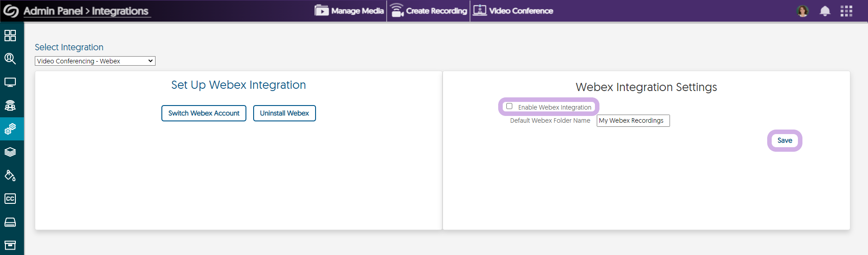The height and width of the screenshot is (255, 868).
Task: Click the Switch Webex Account button
Action: 204,113
